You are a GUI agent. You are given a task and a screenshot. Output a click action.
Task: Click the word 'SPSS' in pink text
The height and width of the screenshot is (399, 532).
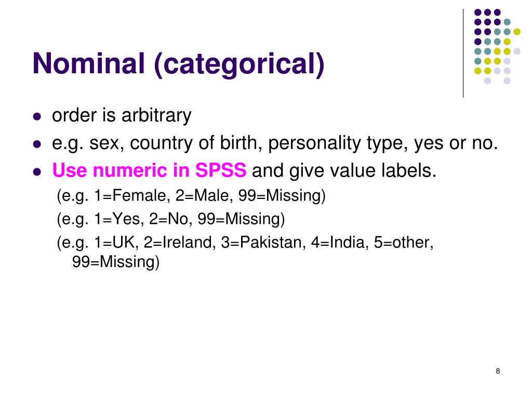click(220, 170)
